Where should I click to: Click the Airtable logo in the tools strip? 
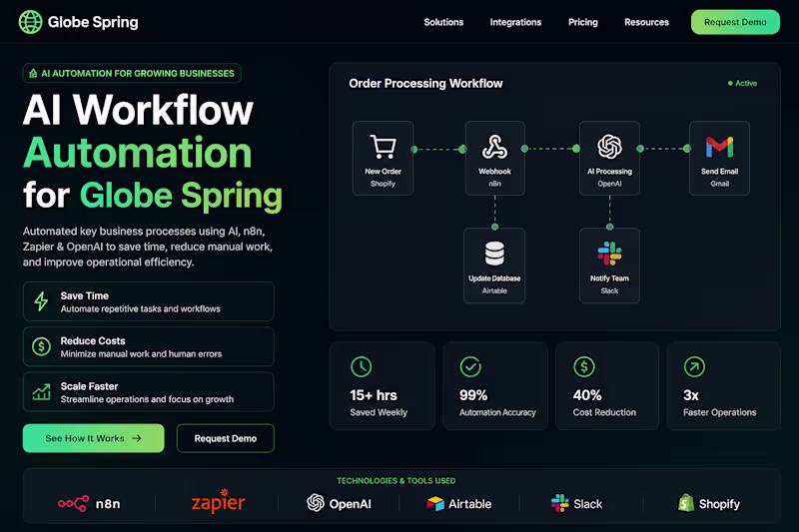[459, 503]
